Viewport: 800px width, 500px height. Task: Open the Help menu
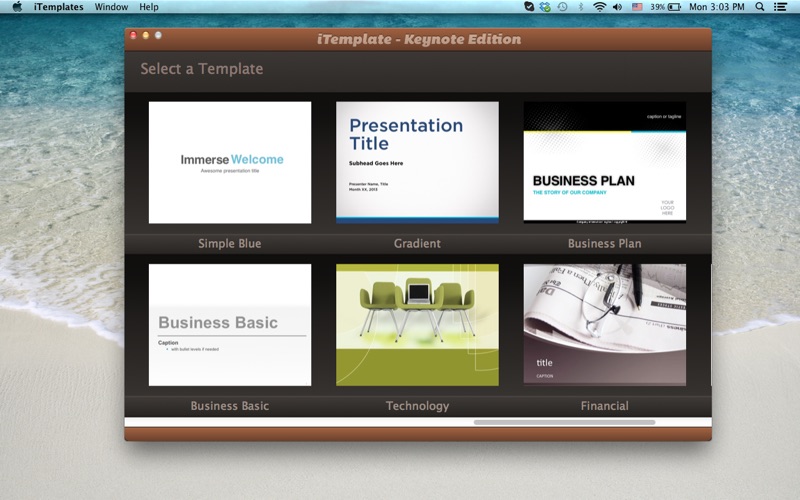pos(148,7)
